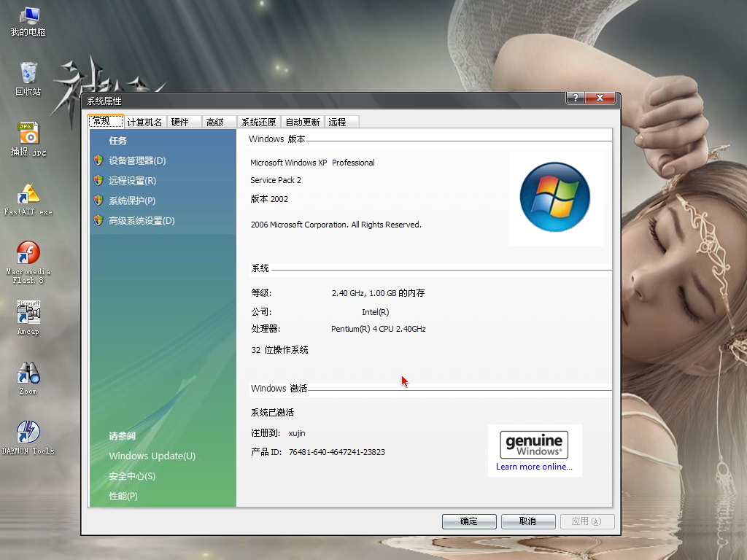
Task: Open 远程设置(R) link
Action: [133, 181]
